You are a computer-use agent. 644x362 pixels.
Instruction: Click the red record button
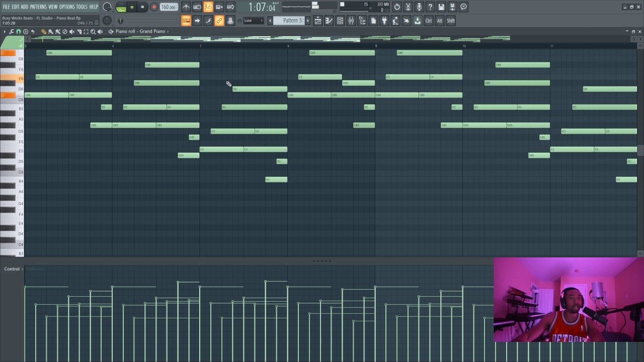pos(154,7)
